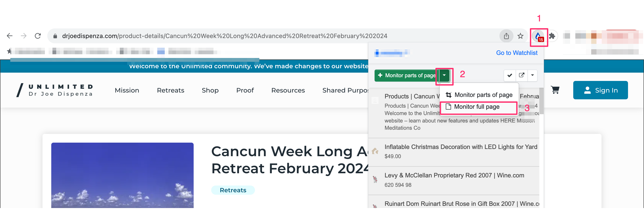Click the Sign In button
644x217 pixels.
pyautogui.click(x=600, y=90)
